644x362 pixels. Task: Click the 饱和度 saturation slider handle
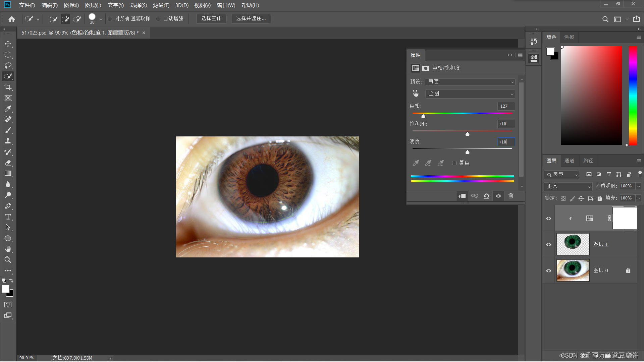(x=467, y=134)
